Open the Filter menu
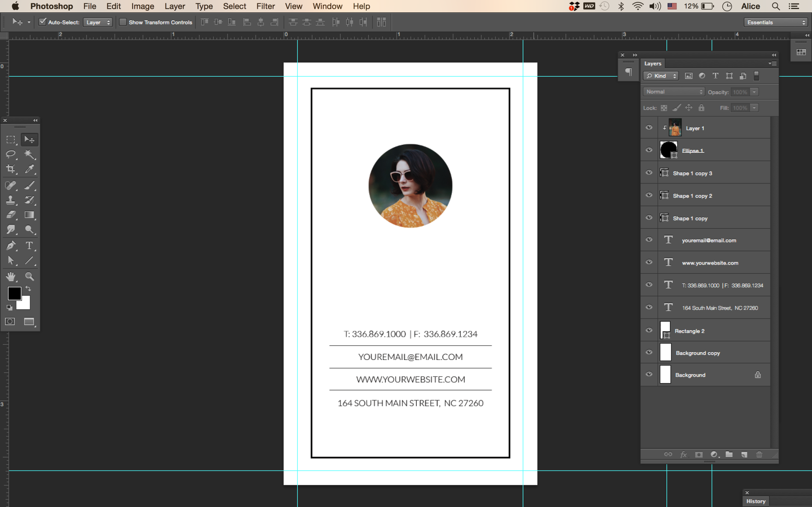This screenshot has height=507, width=812. 265,6
